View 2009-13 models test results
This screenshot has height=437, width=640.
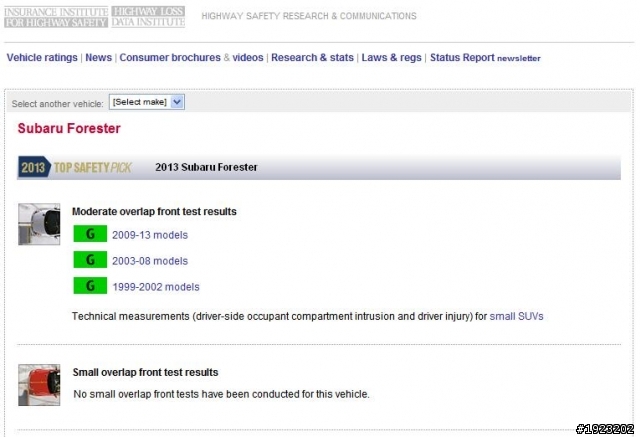point(150,235)
